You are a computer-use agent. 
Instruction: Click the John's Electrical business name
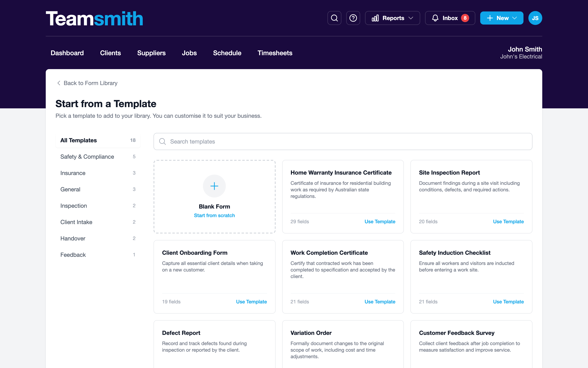(x=521, y=56)
